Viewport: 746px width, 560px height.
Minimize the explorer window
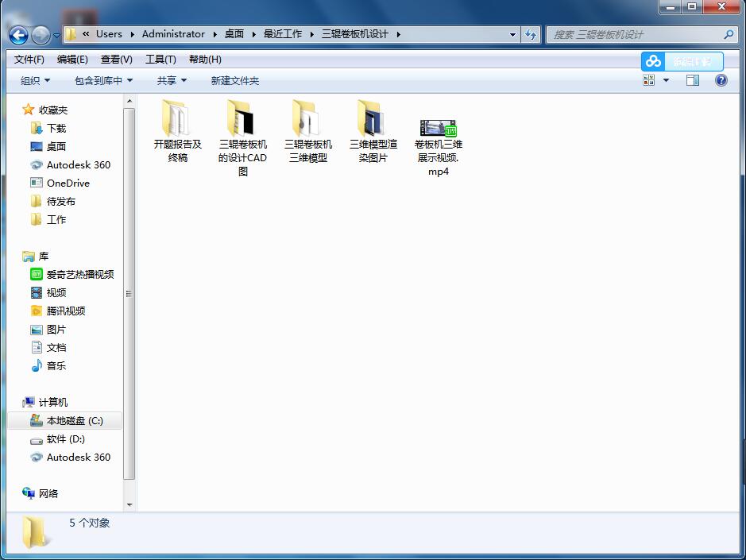click(671, 6)
